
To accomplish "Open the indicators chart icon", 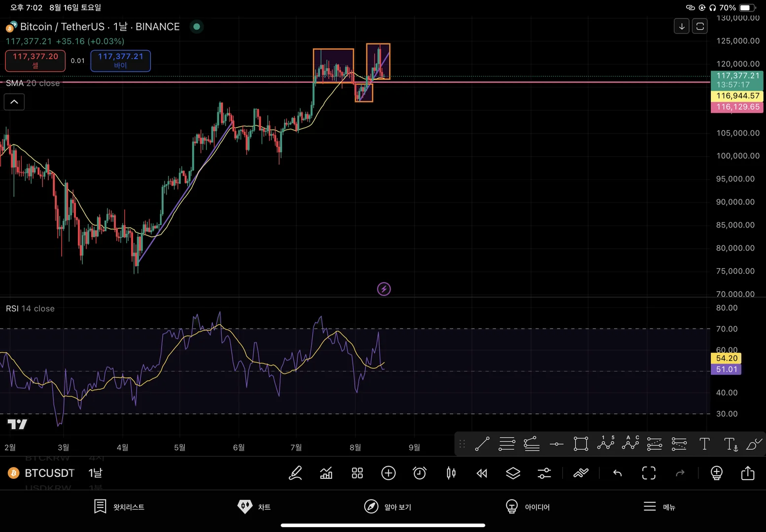I will click(326, 473).
